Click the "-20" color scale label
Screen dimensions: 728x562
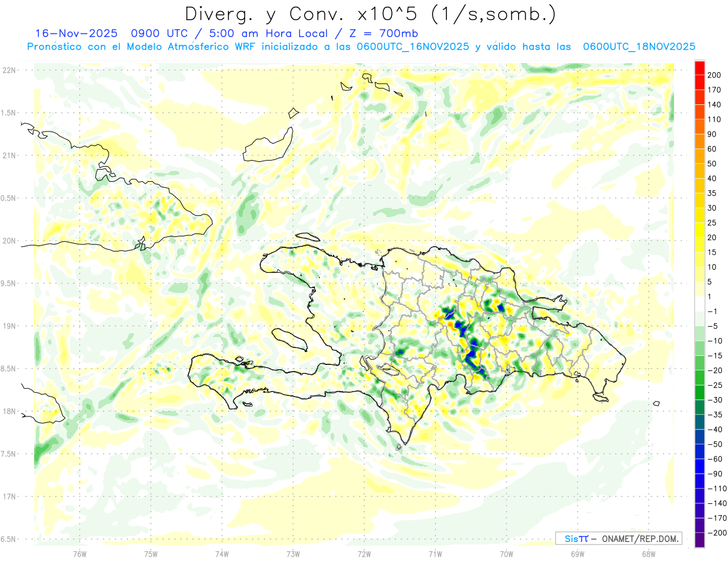[x=715, y=370]
